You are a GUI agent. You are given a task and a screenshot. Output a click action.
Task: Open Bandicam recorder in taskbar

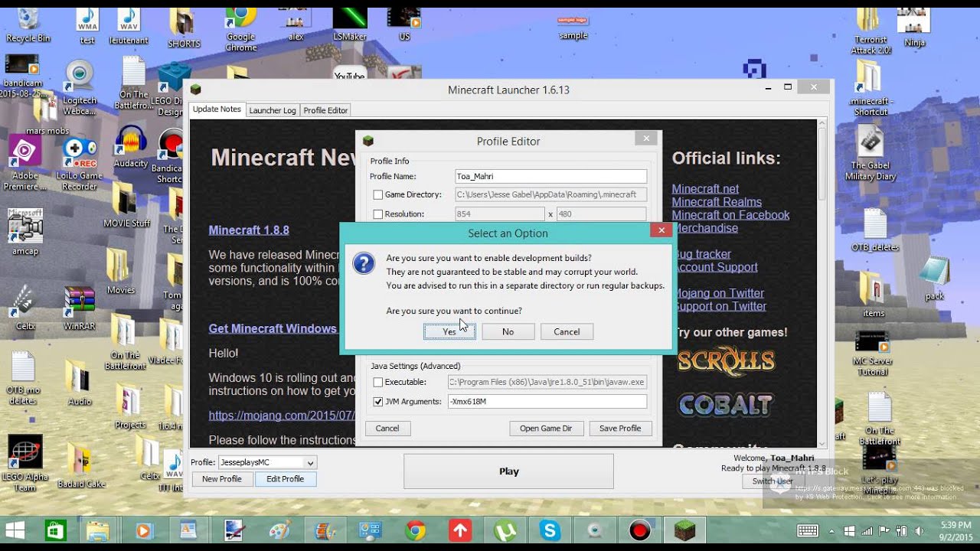tap(639, 530)
